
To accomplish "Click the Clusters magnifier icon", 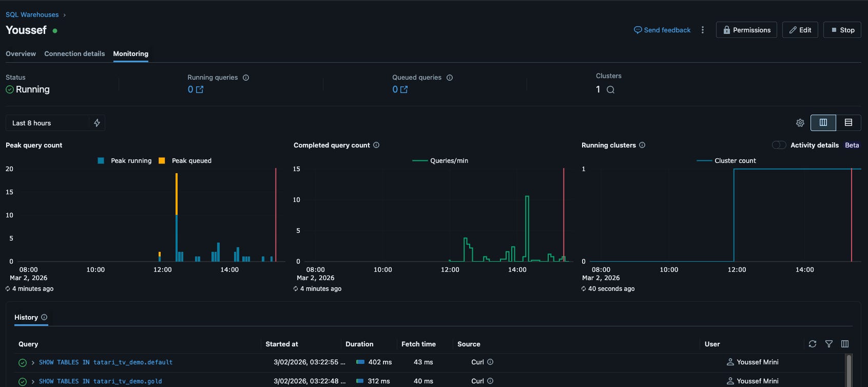I will (610, 90).
